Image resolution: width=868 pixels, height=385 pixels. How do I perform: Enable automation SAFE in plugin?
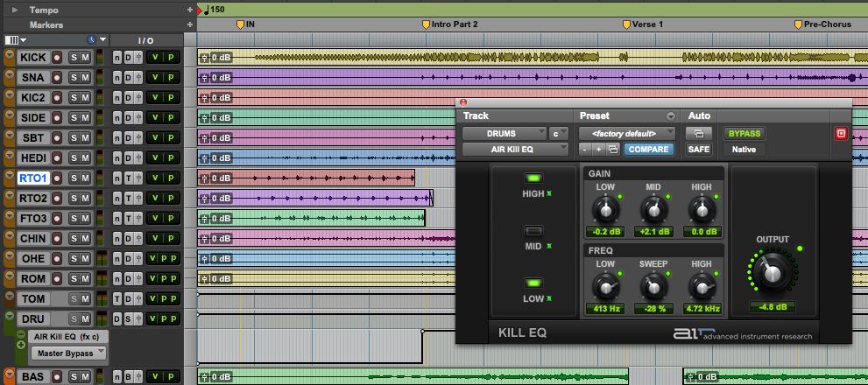pos(699,150)
